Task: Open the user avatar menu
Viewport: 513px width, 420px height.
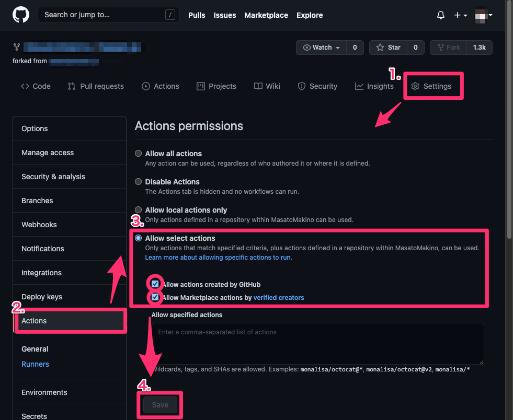Action: click(x=484, y=15)
